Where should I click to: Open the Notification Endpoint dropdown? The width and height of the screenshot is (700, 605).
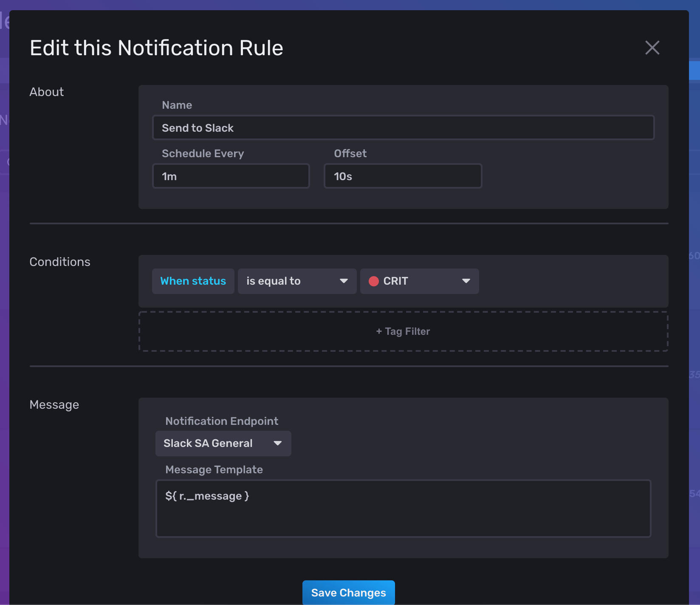click(x=223, y=443)
